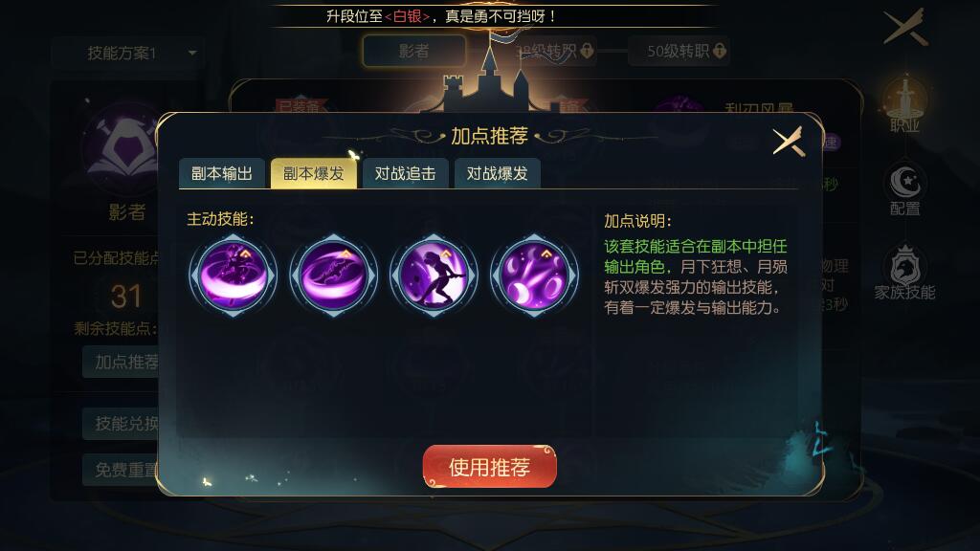
Task: Switch to the 对战爆发 tab
Action: click(497, 173)
